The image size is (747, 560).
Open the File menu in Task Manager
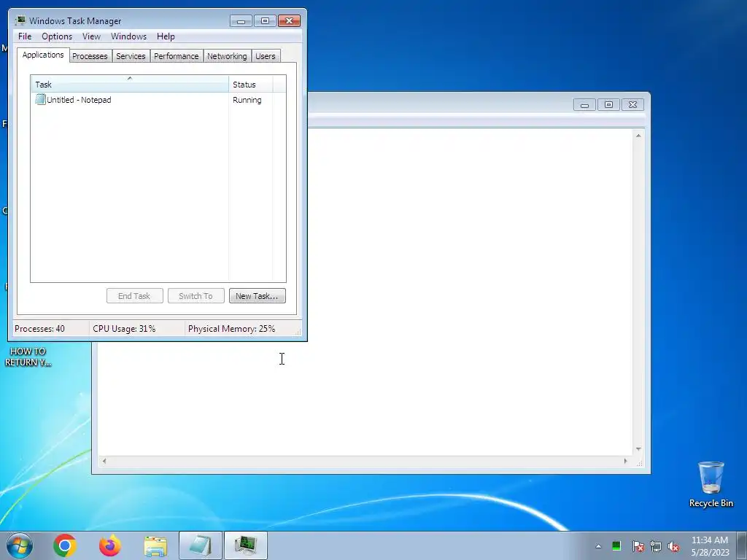click(25, 36)
